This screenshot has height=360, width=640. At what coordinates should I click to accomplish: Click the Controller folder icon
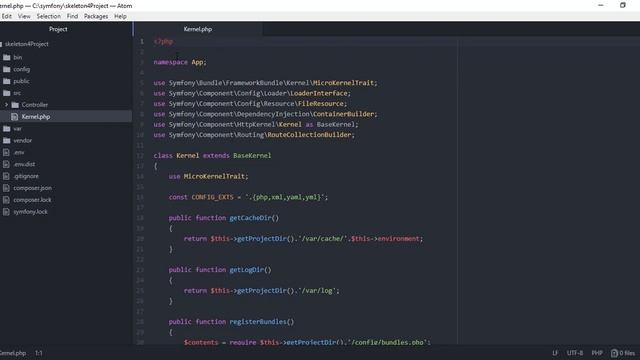click(x=15, y=105)
